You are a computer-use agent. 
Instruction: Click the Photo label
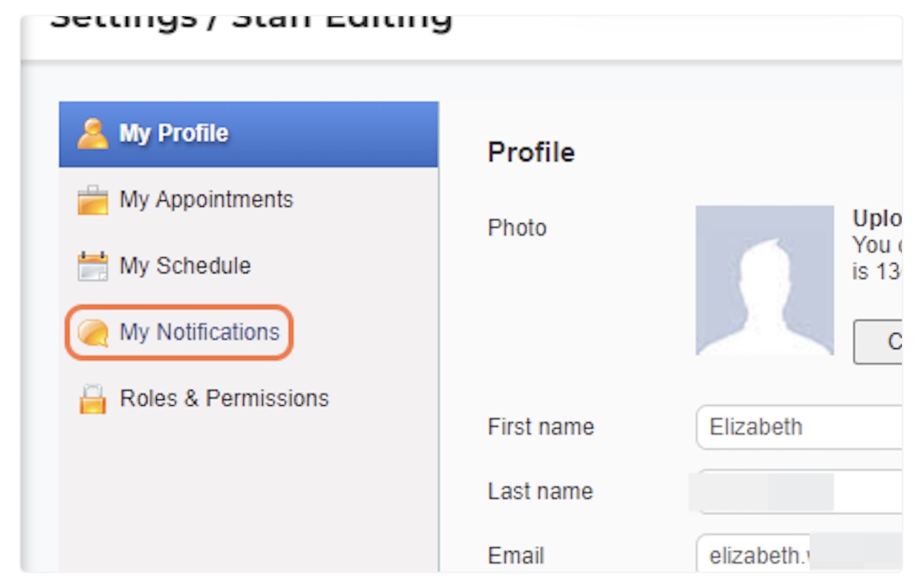(517, 228)
